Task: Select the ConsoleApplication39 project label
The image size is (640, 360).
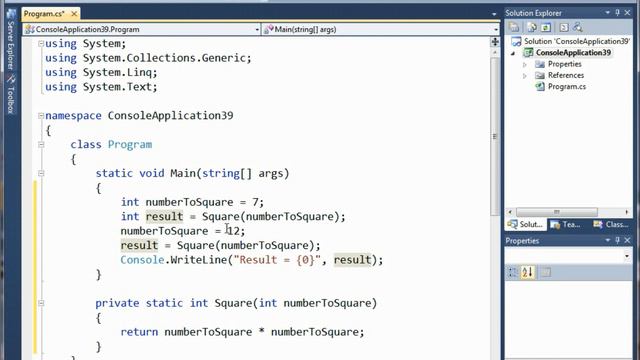Action: click(x=573, y=53)
